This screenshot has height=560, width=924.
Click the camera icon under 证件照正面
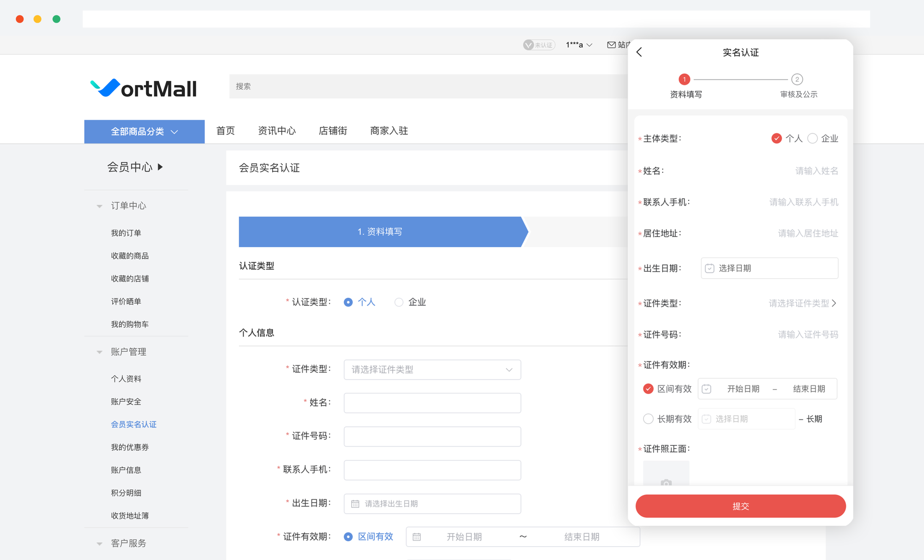666,482
